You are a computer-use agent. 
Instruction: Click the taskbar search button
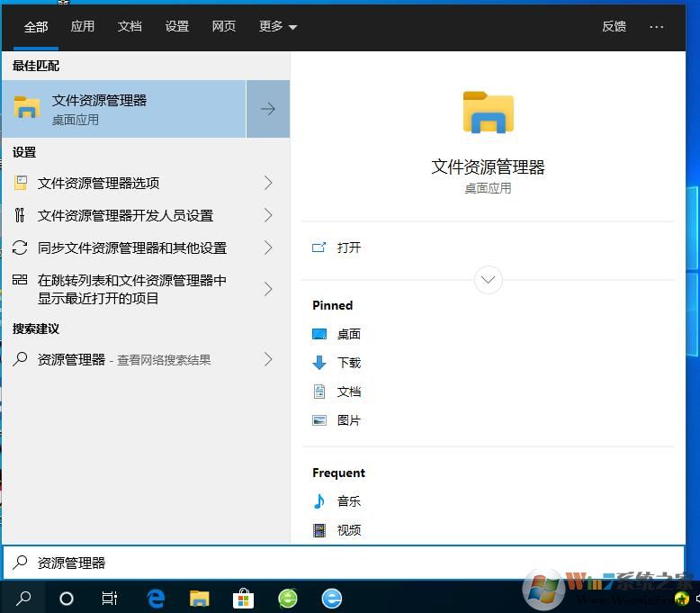[23, 599]
